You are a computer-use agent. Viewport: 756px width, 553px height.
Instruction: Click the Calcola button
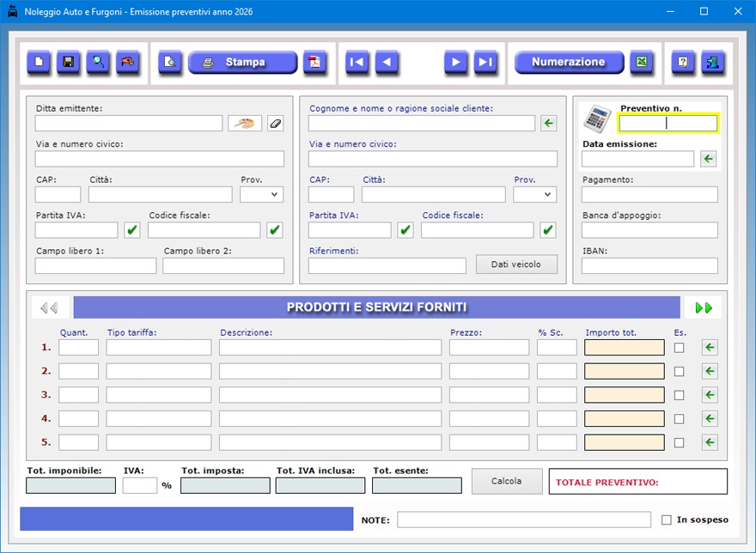point(507,481)
